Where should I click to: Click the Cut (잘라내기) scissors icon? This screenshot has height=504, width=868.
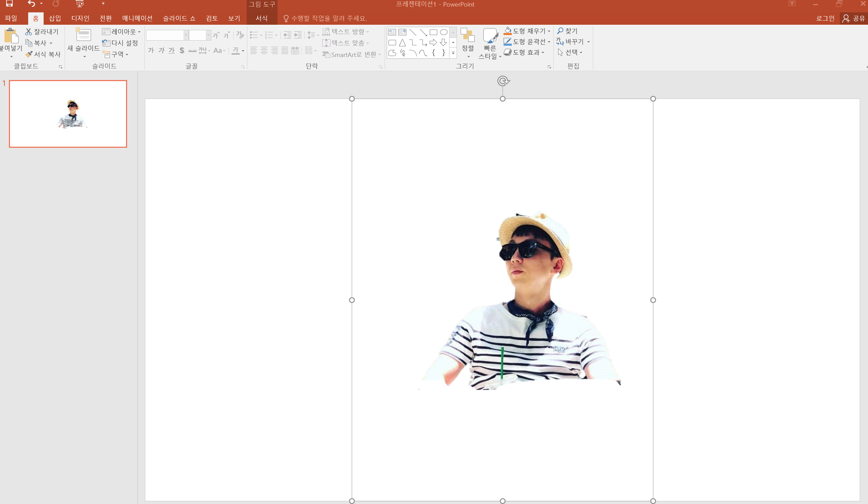pos(29,32)
